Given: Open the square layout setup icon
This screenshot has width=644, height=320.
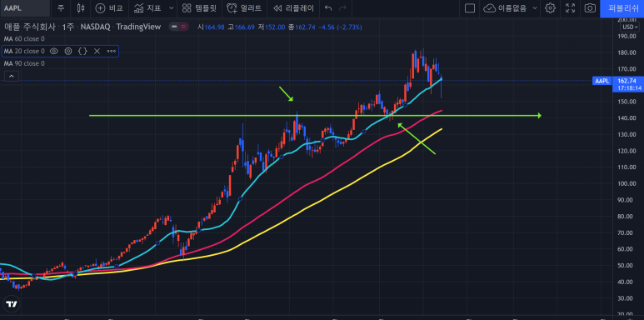Looking at the screenshot, I should 470,7.
